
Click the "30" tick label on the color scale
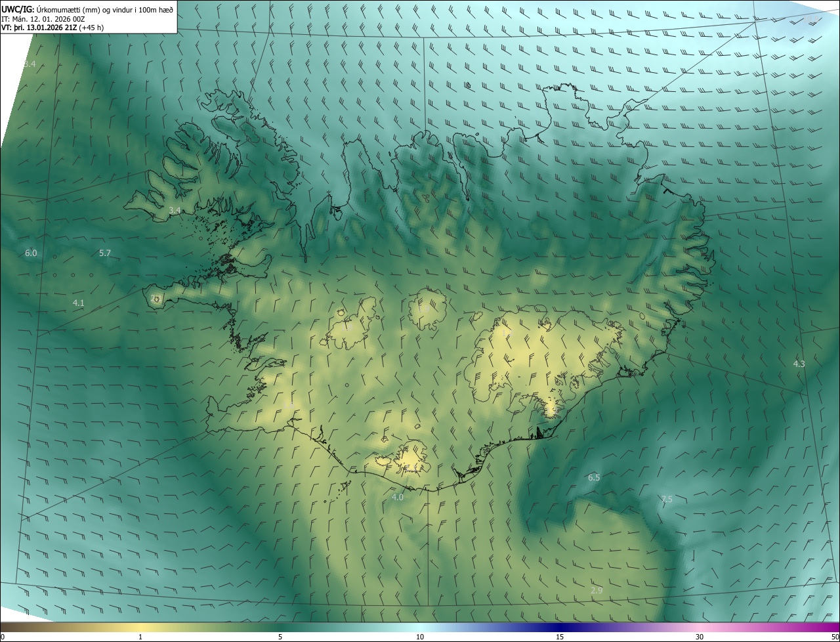[700, 637]
